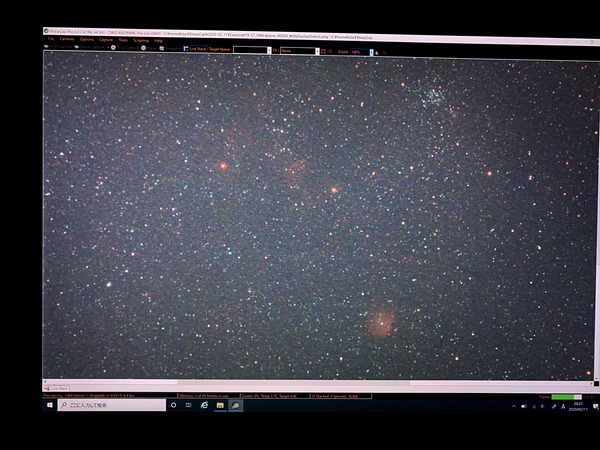
Task: Launch Internet Explorer from the taskbar
Action: (x=204, y=405)
